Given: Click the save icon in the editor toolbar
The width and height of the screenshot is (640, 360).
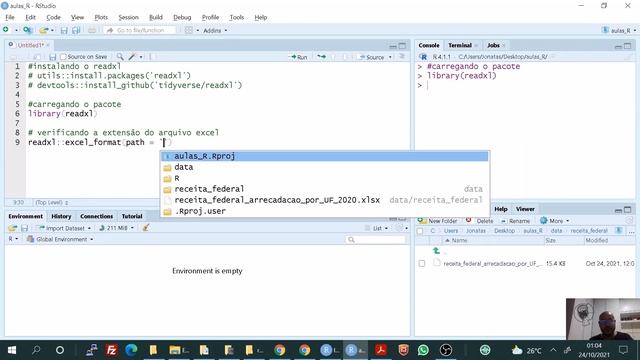Looking at the screenshot, I should click(x=52, y=57).
